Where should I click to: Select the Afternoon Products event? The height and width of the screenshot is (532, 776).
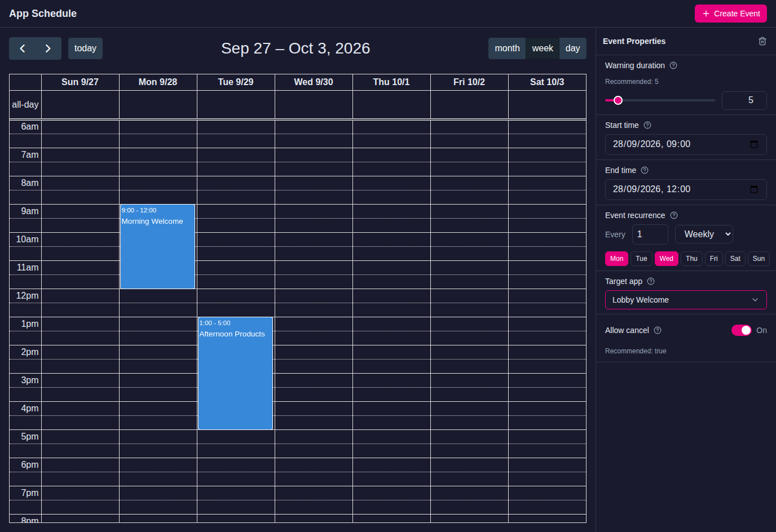(x=235, y=373)
